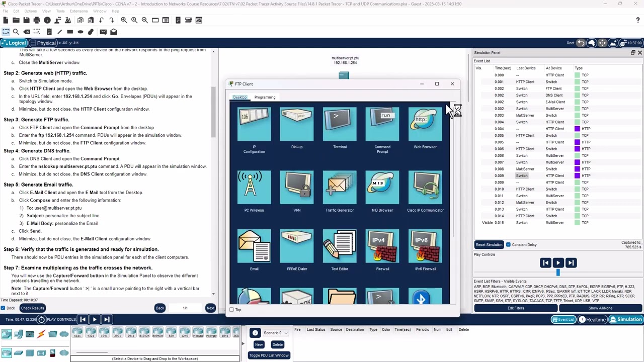Click the Delete scenario button
This screenshot has height=362, width=644.
point(277,344)
